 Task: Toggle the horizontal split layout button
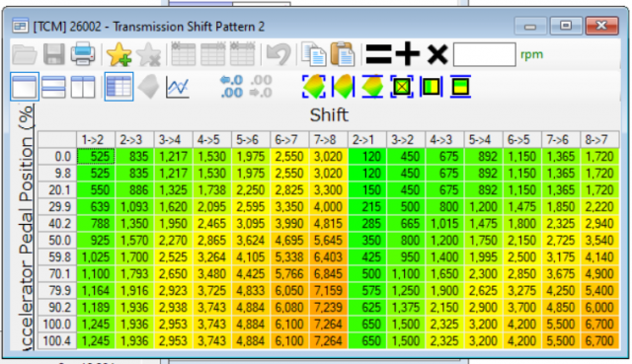click(53, 87)
